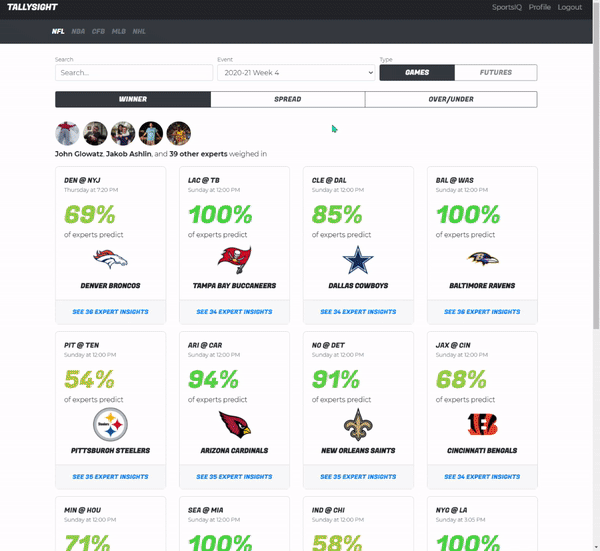Click the Tampa Bay Buccaneers flag logo
The height and width of the screenshot is (551, 600).
[234, 260]
